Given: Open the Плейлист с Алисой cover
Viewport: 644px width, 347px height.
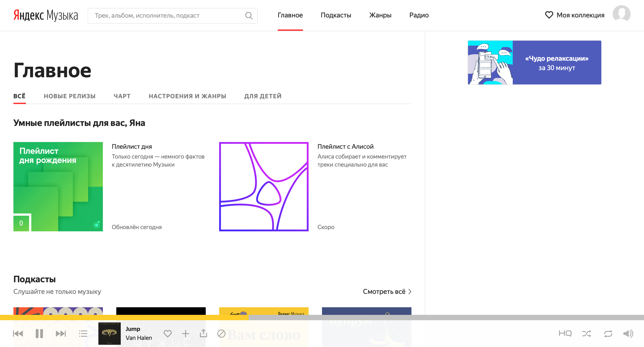Looking at the screenshot, I should click(264, 187).
